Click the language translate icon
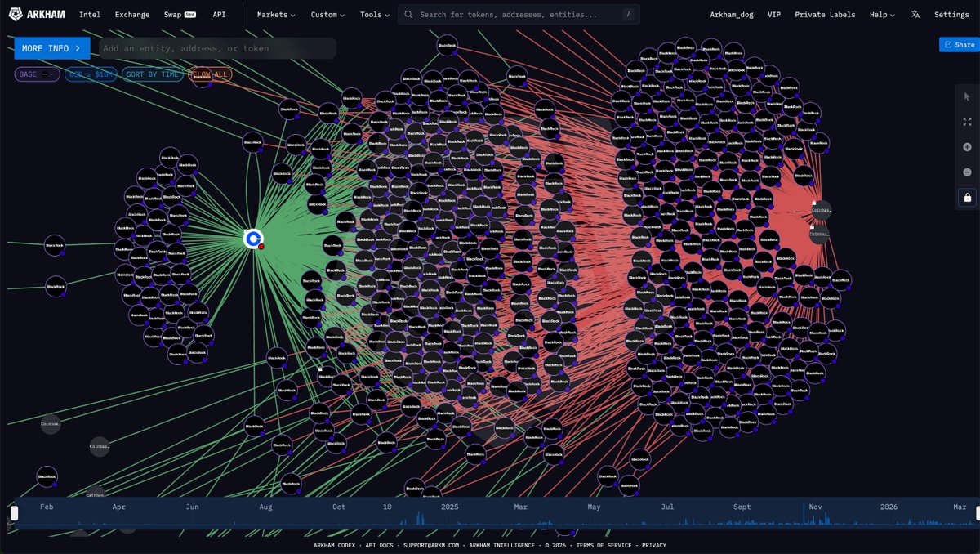This screenshot has height=554, width=980. click(x=915, y=15)
